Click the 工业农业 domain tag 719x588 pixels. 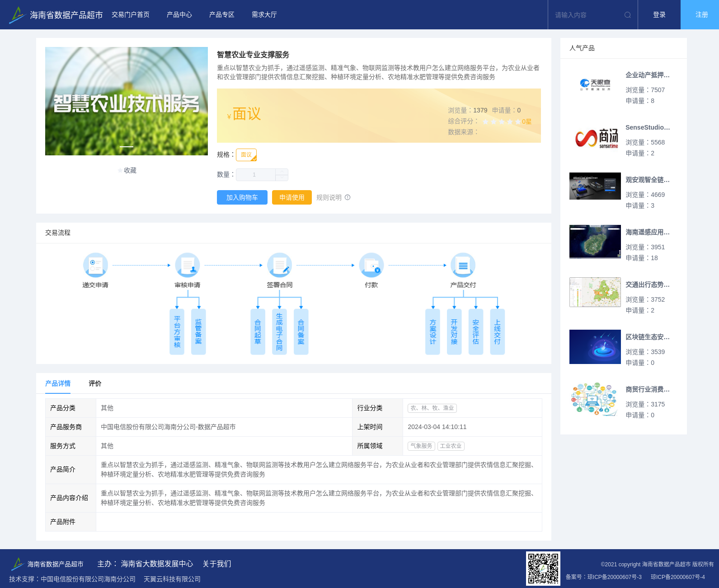[x=451, y=446]
